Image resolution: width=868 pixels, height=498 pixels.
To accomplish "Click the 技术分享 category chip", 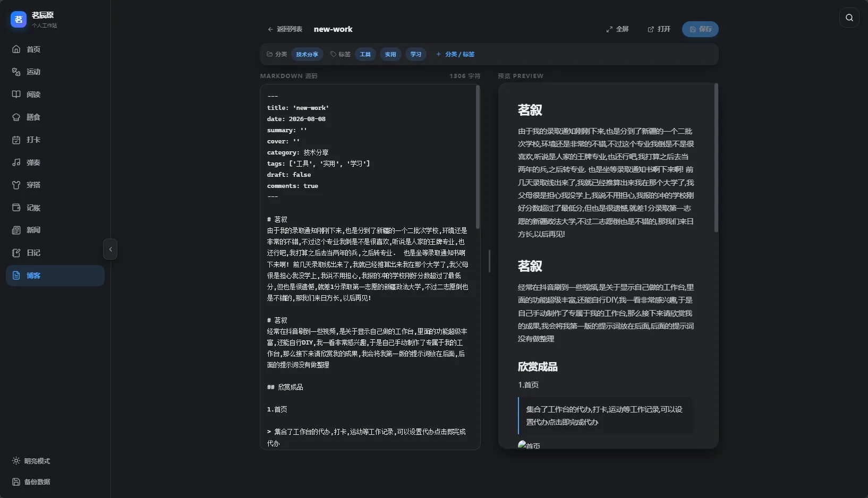I will pos(307,54).
